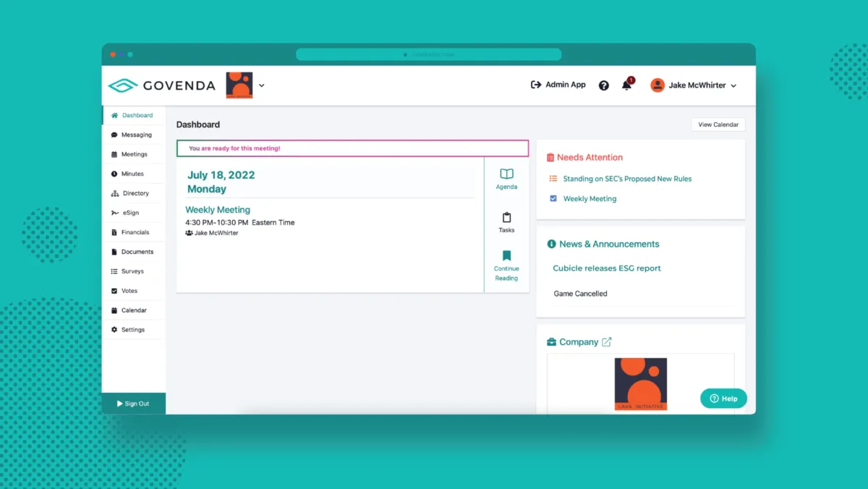
Task: Click the Sign Out button
Action: [x=134, y=404]
